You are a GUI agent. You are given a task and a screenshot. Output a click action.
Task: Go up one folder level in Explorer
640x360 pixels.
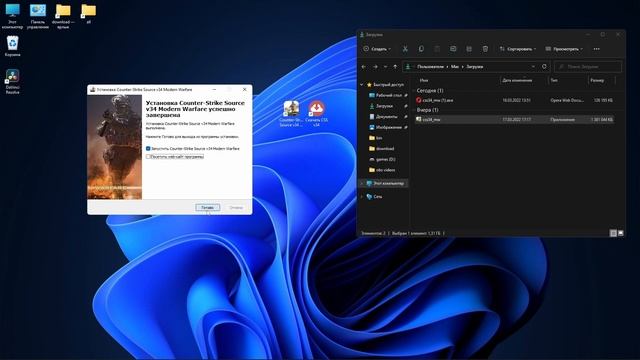click(x=395, y=67)
